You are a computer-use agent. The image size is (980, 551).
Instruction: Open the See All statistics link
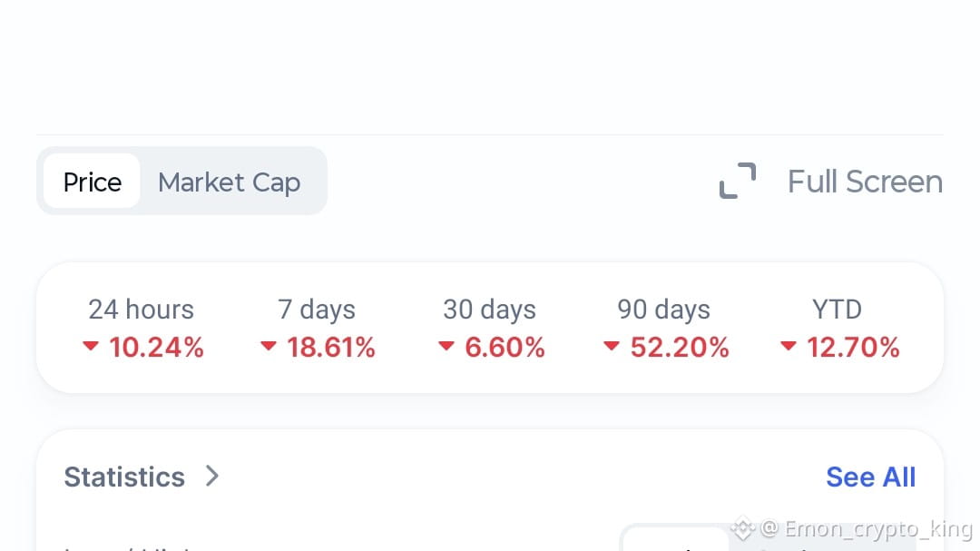870,477
